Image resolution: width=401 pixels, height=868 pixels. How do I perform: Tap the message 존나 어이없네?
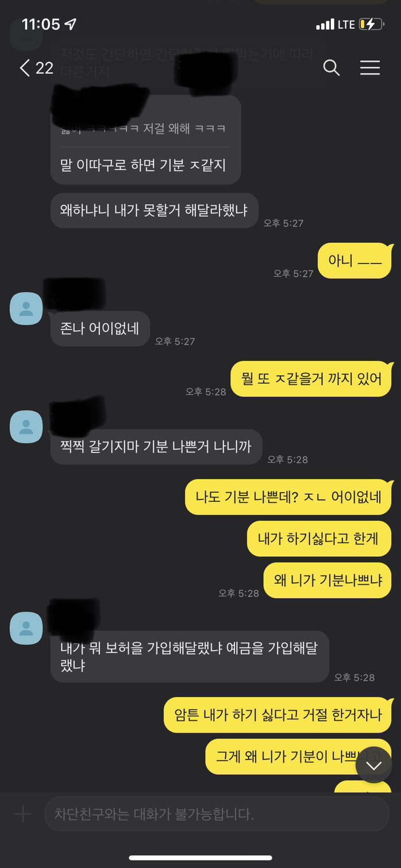(100, 328)
